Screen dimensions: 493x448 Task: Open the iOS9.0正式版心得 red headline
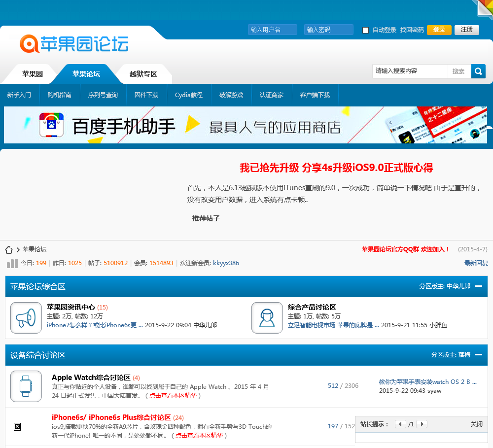click(x=336, y=168)
